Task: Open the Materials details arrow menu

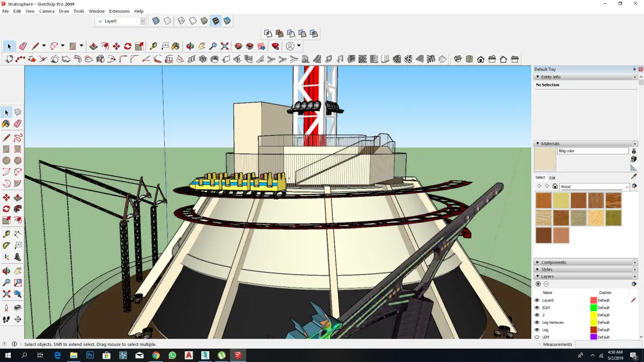Action: (634, 187)
